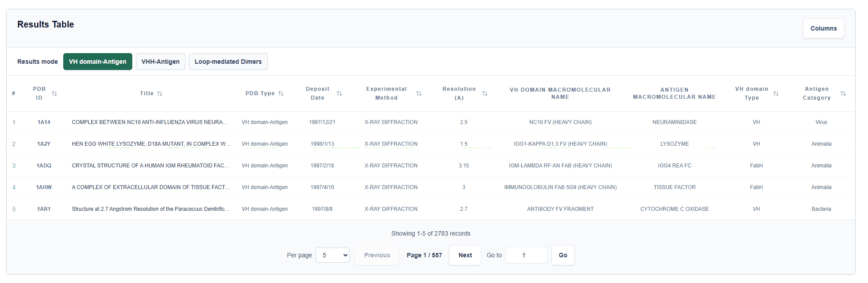Click resolution value 2.7
868x283 pixels.
[464, 209]
